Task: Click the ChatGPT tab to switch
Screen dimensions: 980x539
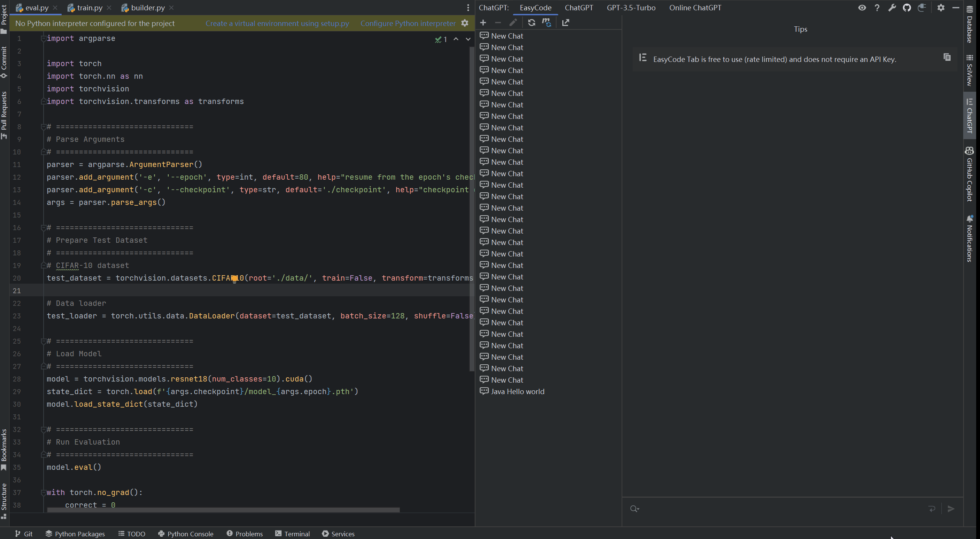Action: [579, 7]
